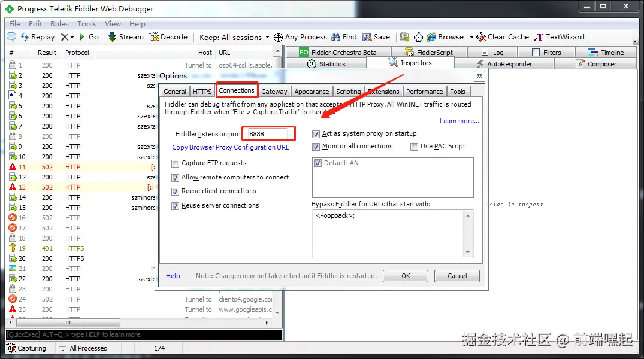Select the Appearance tab in Options
Image resolution: width=644 pixels, height=359 pixels.
312,92
